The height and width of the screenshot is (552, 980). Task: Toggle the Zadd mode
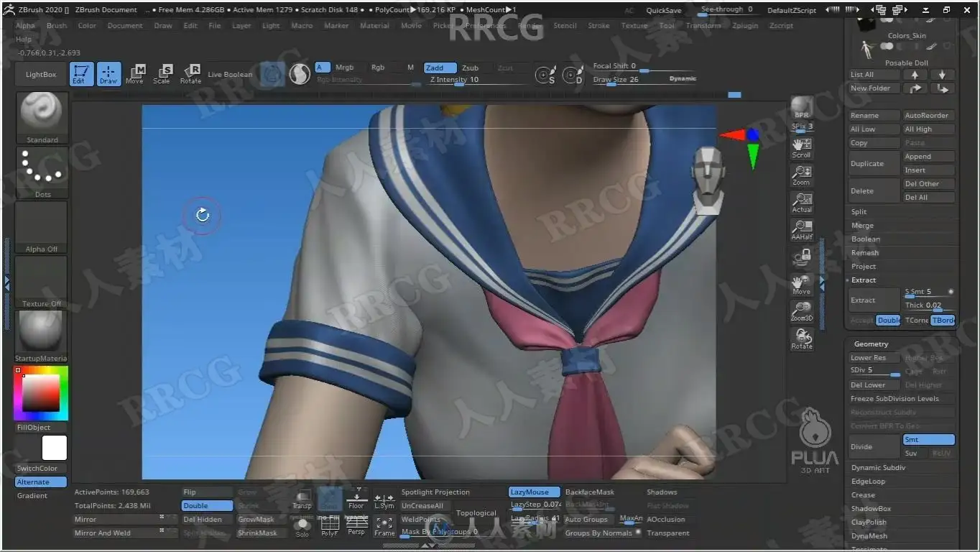(440, 68)
